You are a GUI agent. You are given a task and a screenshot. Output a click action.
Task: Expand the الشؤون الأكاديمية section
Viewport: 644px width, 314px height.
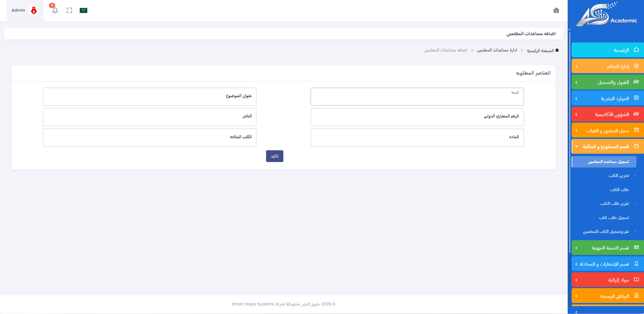607,114
